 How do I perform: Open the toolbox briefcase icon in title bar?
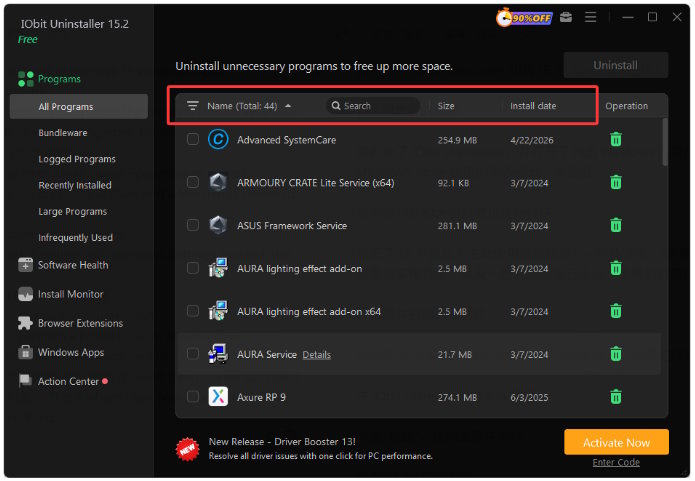tap(566, 17)
